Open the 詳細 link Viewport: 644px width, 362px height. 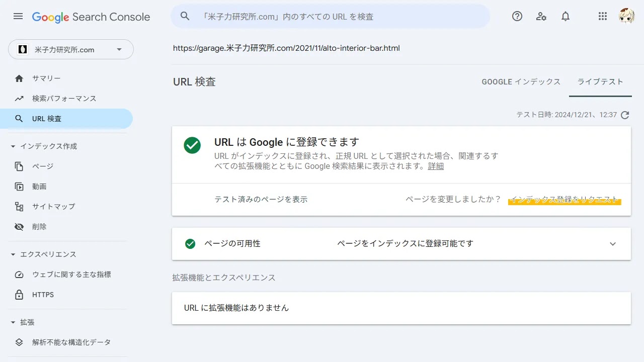436,166
